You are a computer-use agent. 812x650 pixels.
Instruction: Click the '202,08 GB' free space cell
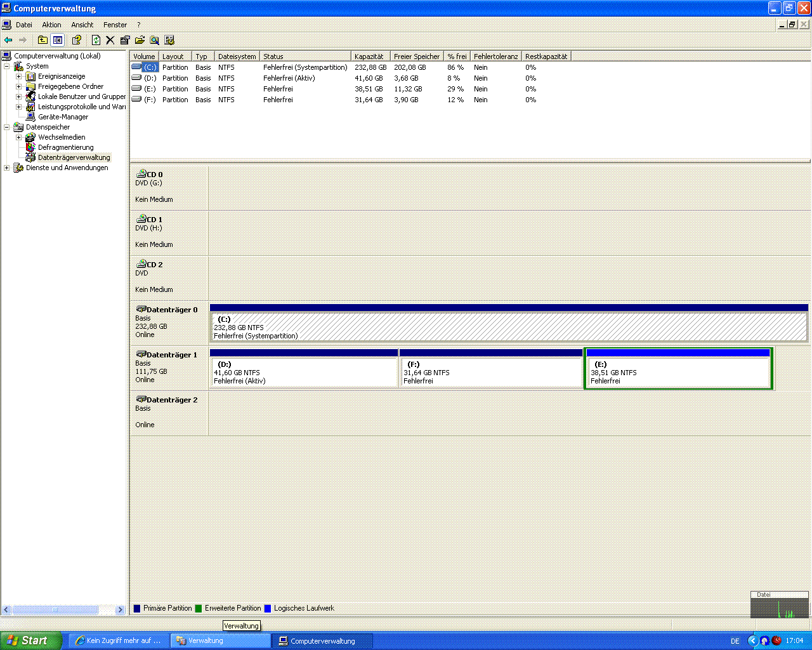(410, 67)
